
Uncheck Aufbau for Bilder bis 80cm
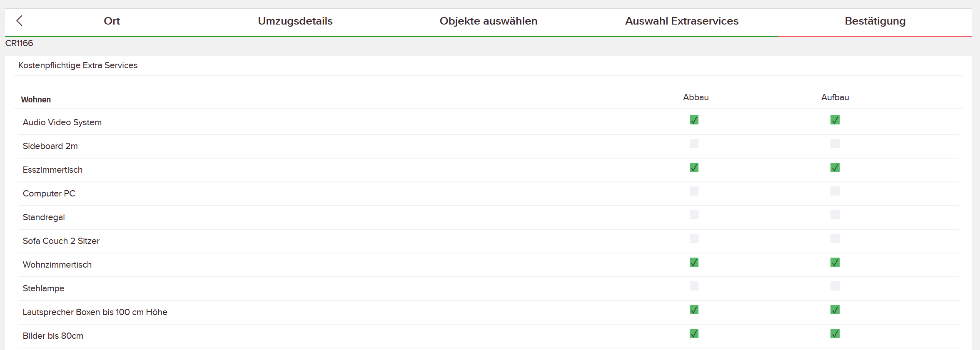835,333
